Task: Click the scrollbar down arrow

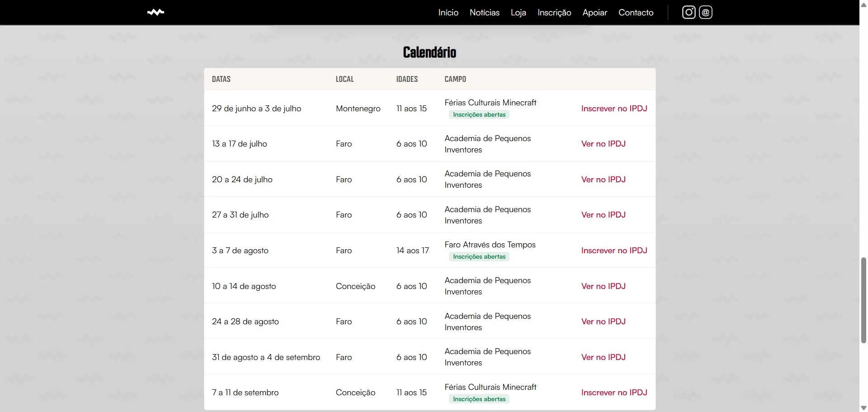Action: pyautogui.click(x=863, y=408)
